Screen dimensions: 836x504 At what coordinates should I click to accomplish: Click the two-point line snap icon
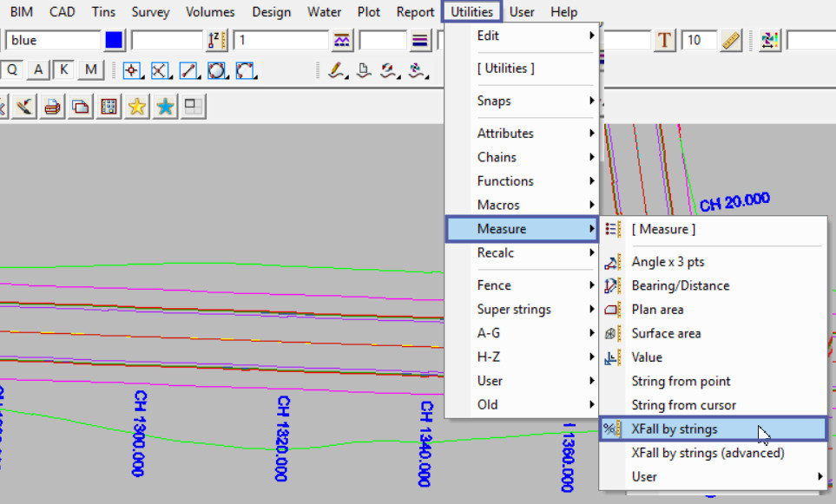[x=188, y=71]
